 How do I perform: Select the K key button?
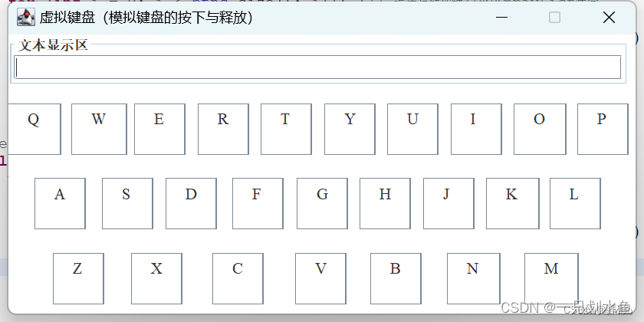pos(513,203)
